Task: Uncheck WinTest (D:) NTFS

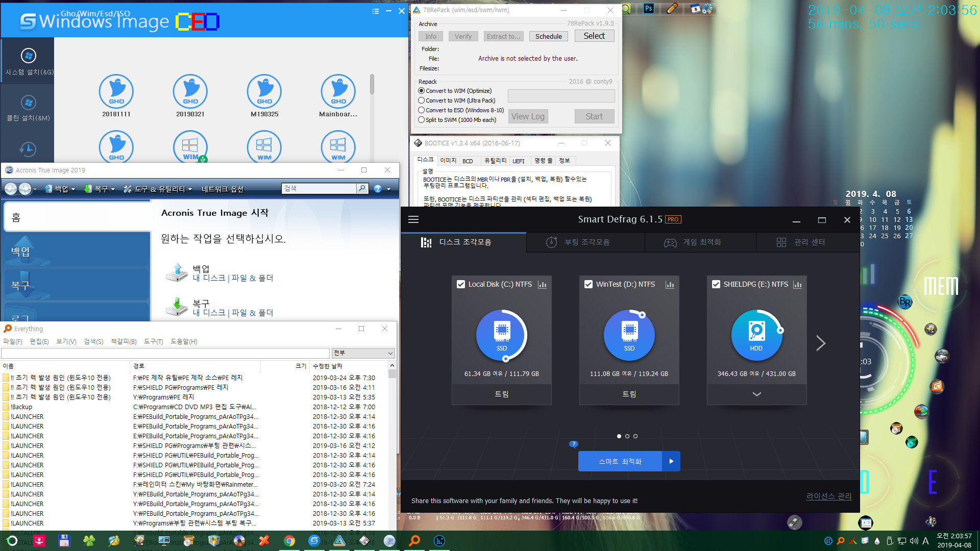Action: 589,284
